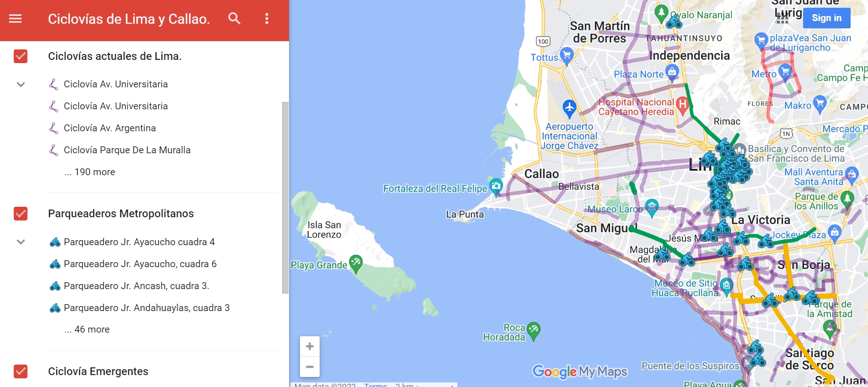Select the Playa Grande map pin
868x387 pixels.
[356, 263]
